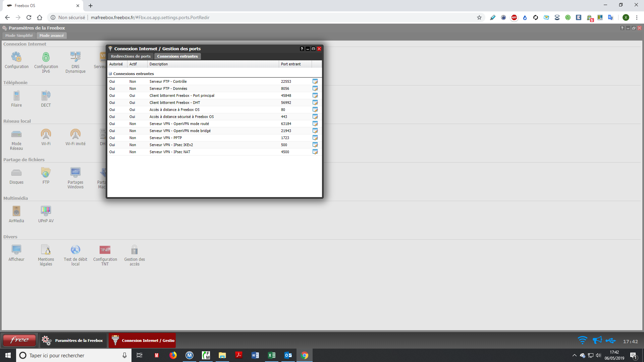Open Chrome from the Windows taskbar
The height and width of the screenshot is (362, 644).
[304, 355]
